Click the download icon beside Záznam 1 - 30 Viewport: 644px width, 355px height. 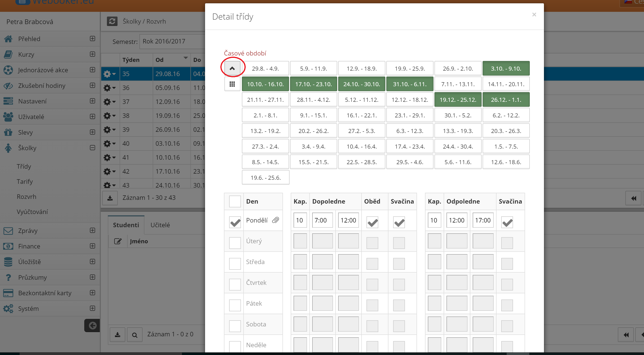click(x=110, y=198)
